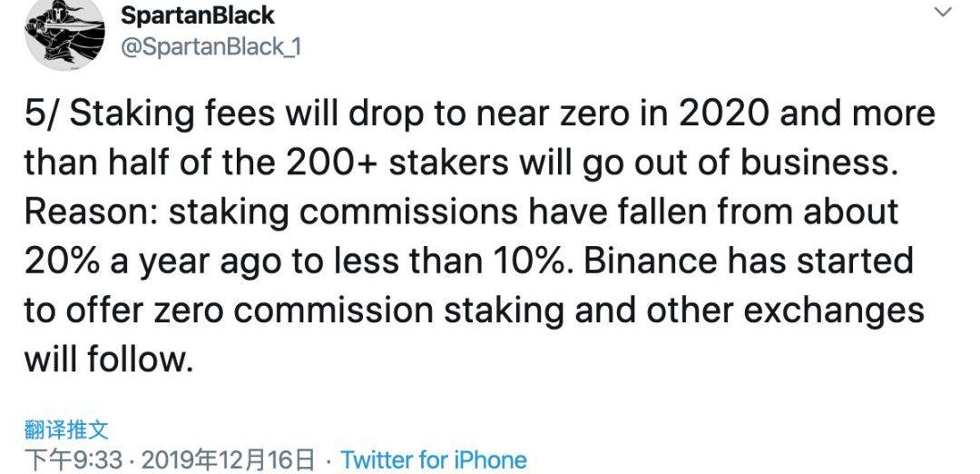
Task: Click the 下午9:33 timestamp
Action: click(73, 459)
